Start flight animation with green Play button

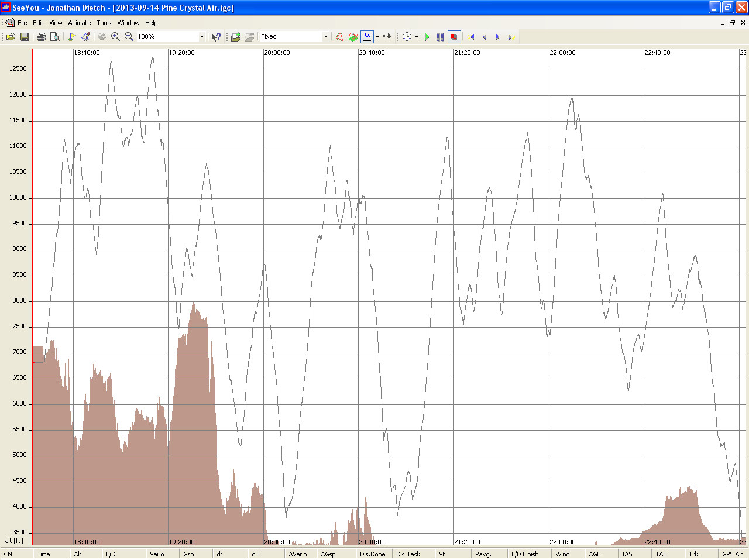tap(427, 37)
